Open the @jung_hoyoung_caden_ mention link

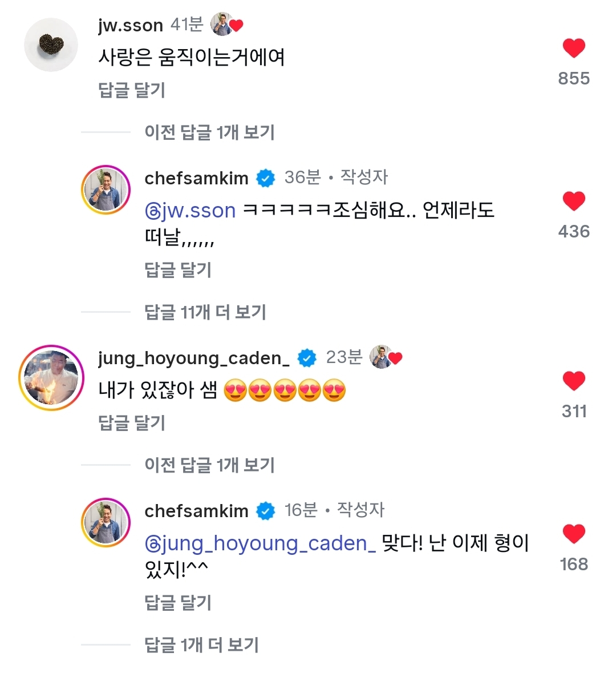click(x=261, y=543)
